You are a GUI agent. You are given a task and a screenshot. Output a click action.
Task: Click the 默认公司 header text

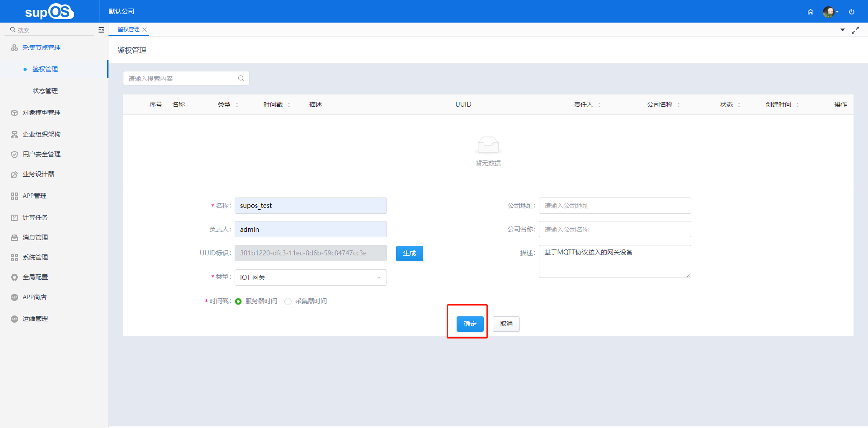pyautogui.click(x=122, y=11)
